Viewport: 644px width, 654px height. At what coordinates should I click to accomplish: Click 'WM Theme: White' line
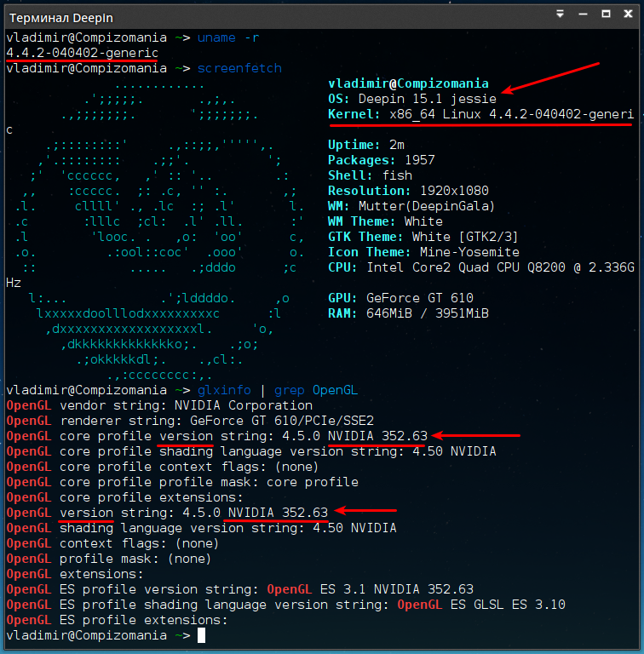pos(385,221)
